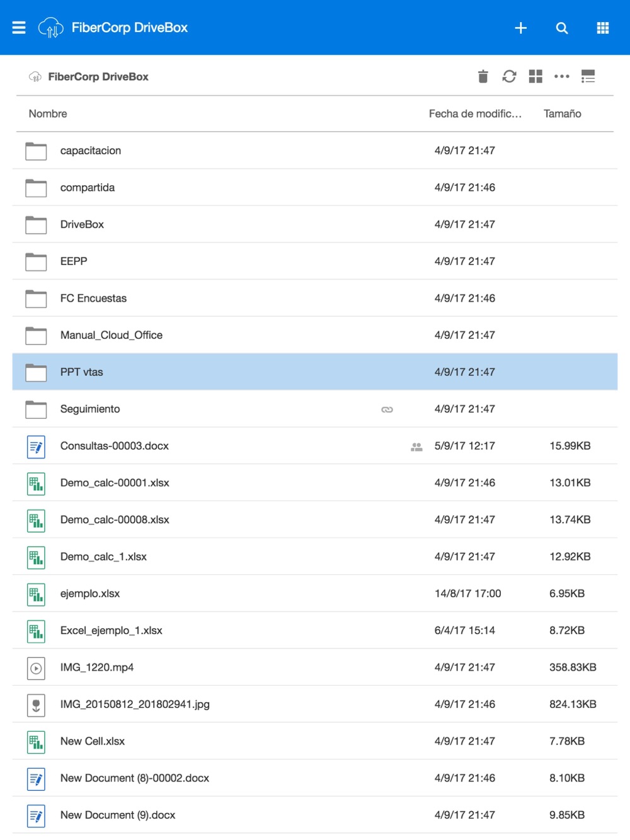Select the Manual_Cloud_Office folder
This screenshot has height=840, width=630.
(315, 335)
